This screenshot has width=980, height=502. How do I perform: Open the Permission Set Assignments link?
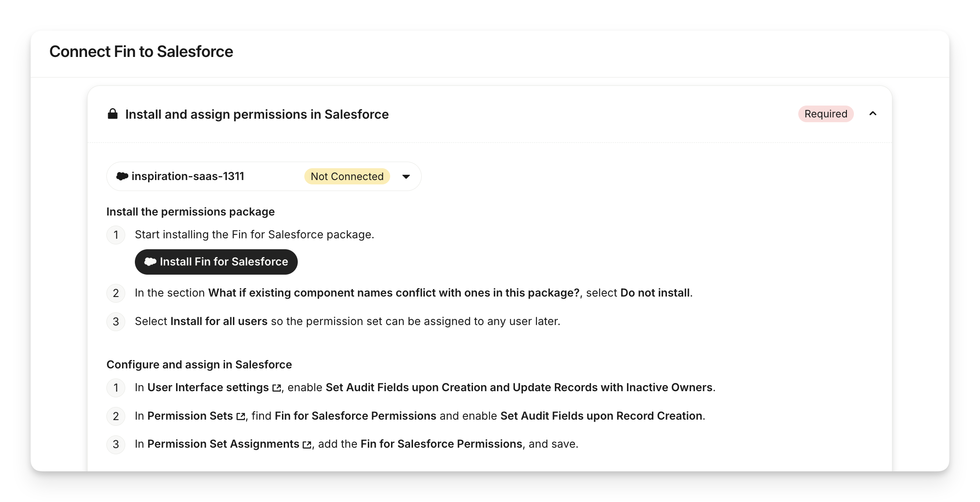(223, 444)
